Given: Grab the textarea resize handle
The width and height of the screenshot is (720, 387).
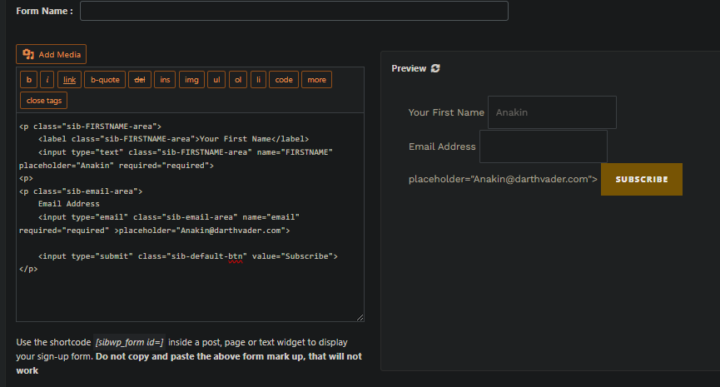Looking at the screenshot, I should 360,317.
